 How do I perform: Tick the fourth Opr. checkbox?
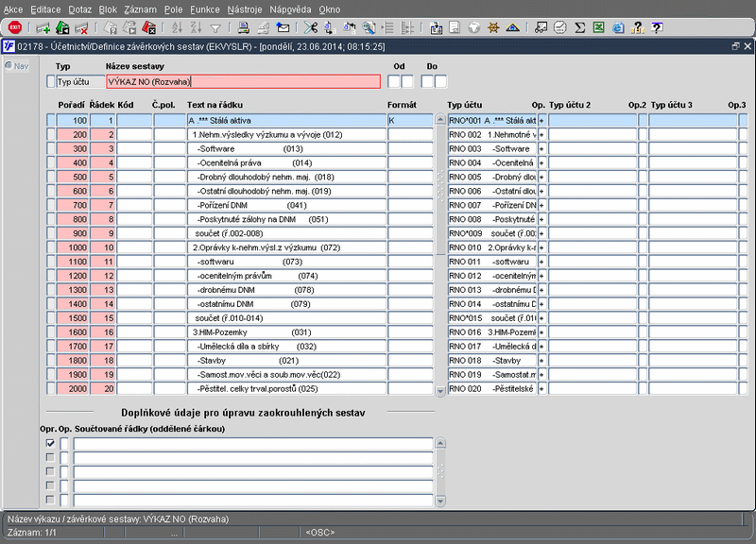click(50, 485)
